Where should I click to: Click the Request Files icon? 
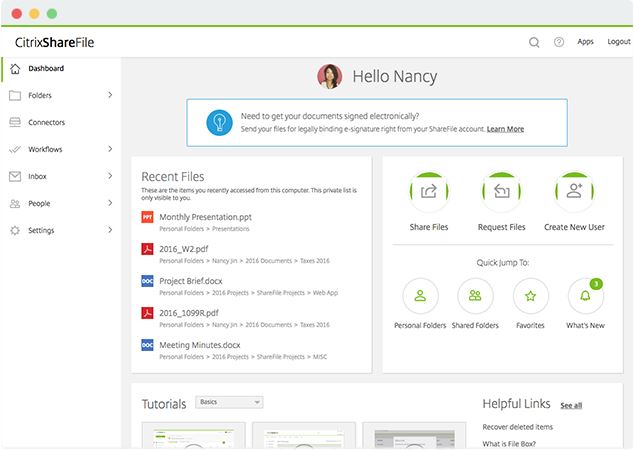point(502,192)
